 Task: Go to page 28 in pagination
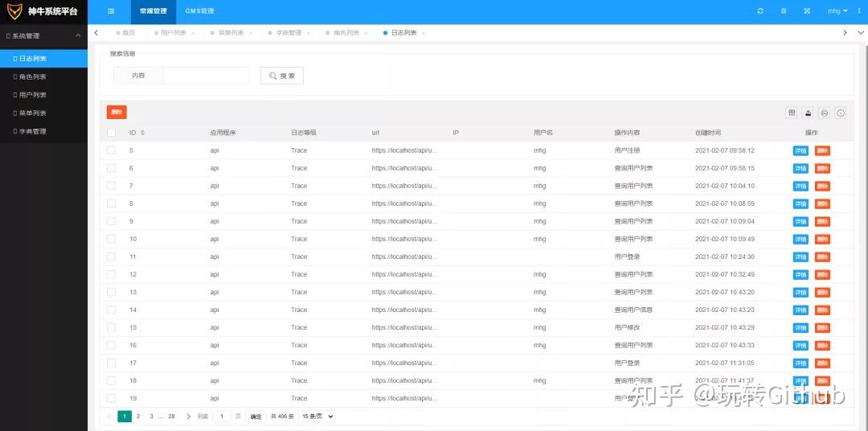click(x=172, y=416)
